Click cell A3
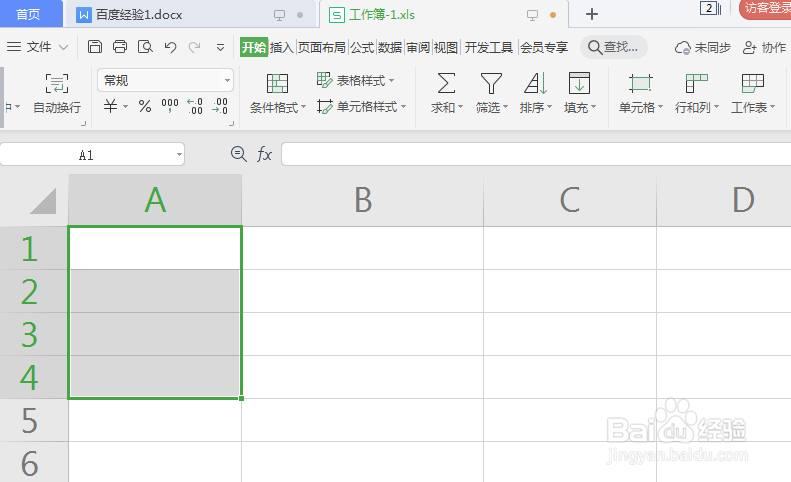 (x=155, y=334)
